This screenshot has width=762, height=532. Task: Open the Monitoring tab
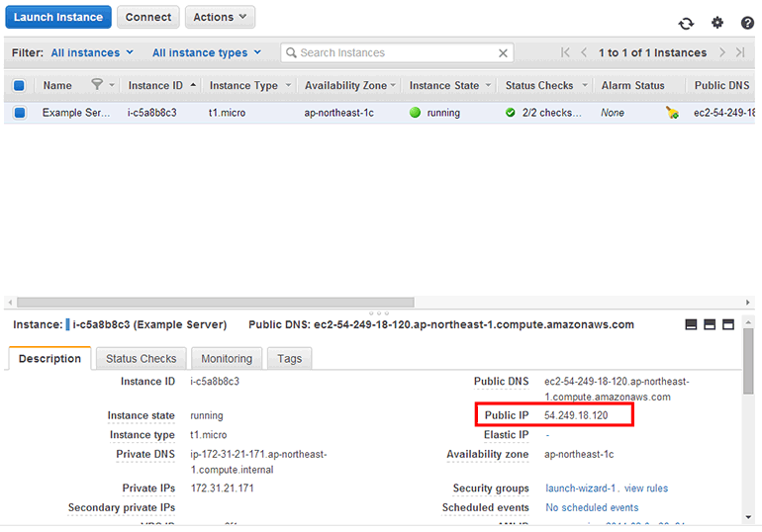227,359
